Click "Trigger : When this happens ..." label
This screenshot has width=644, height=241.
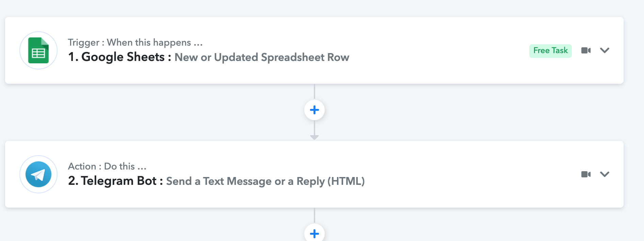135,43
